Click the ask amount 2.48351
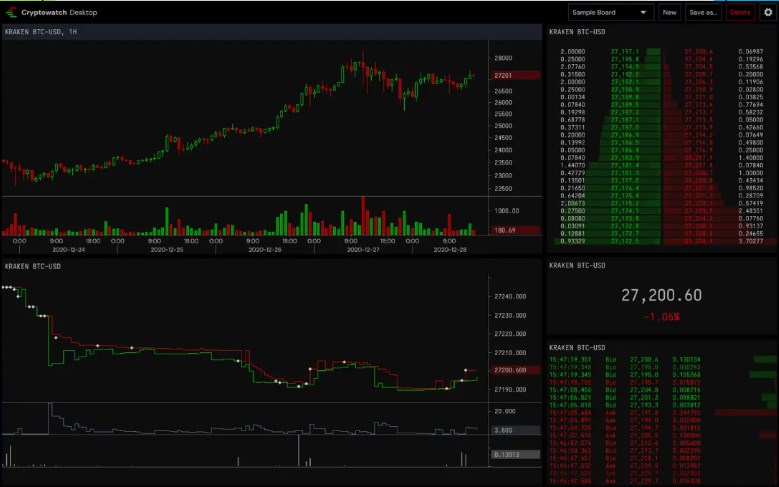The width and height of the screenshot is (779, 487). click(x=750, y=211)
